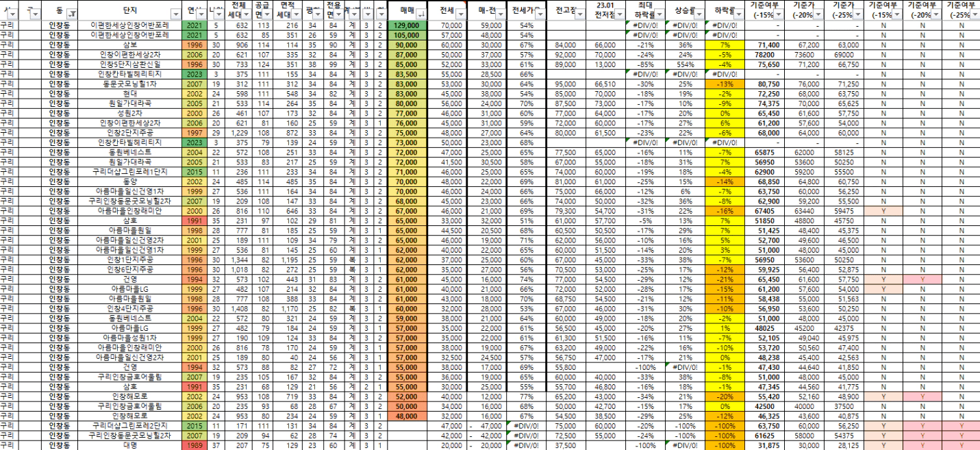Open the 23.01 전저점 column filter dropdown

(619, 13)
